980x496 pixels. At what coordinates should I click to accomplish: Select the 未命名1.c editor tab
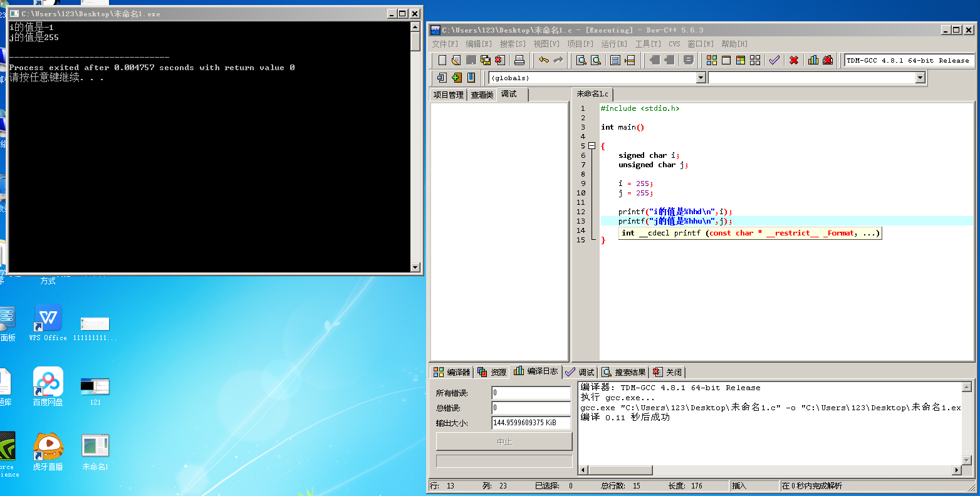pos(593,94)
